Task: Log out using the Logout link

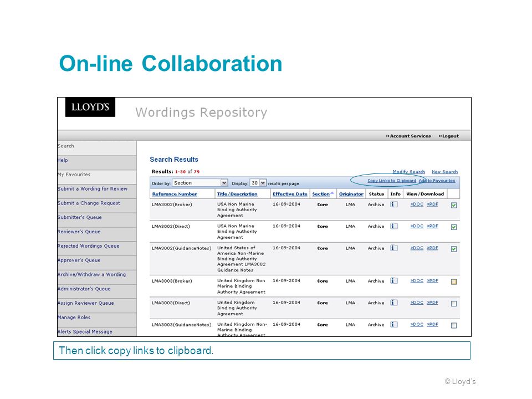Action: (448, 136)
